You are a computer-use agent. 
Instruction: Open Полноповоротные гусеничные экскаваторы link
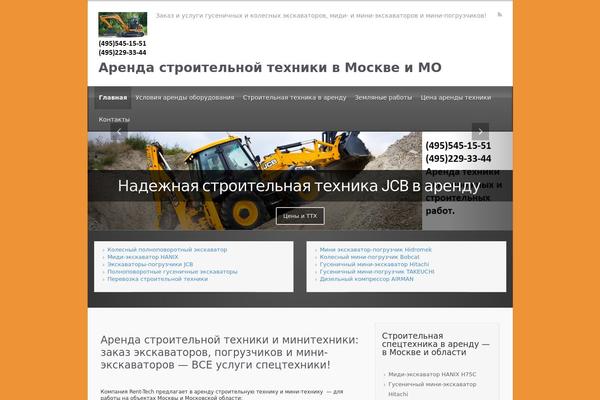coord(172,271)
